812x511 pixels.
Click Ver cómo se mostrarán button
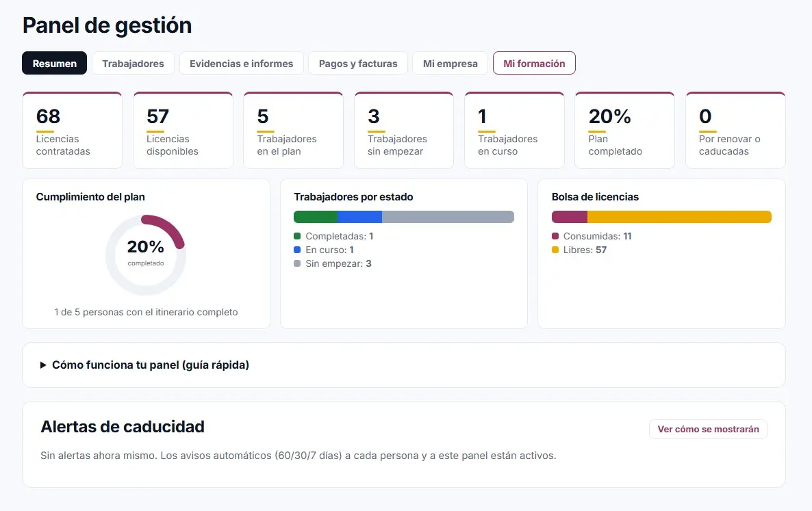click(x=708, y=430)
